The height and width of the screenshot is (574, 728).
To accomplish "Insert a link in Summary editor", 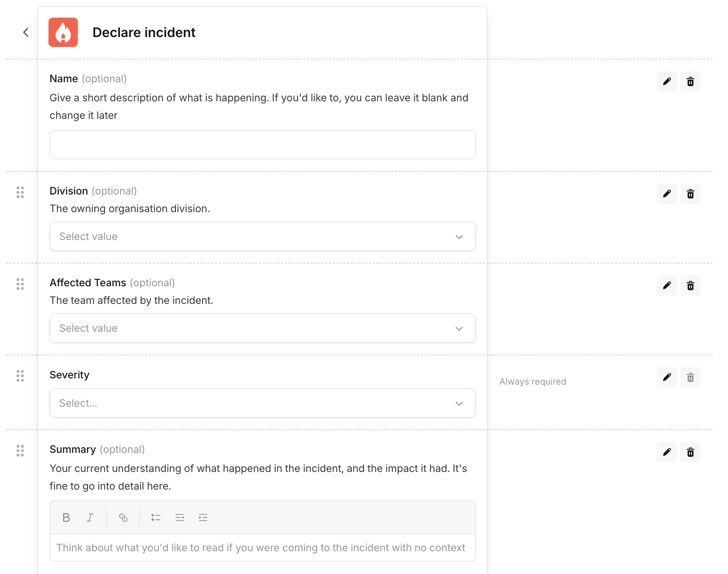I will point(123,517).
